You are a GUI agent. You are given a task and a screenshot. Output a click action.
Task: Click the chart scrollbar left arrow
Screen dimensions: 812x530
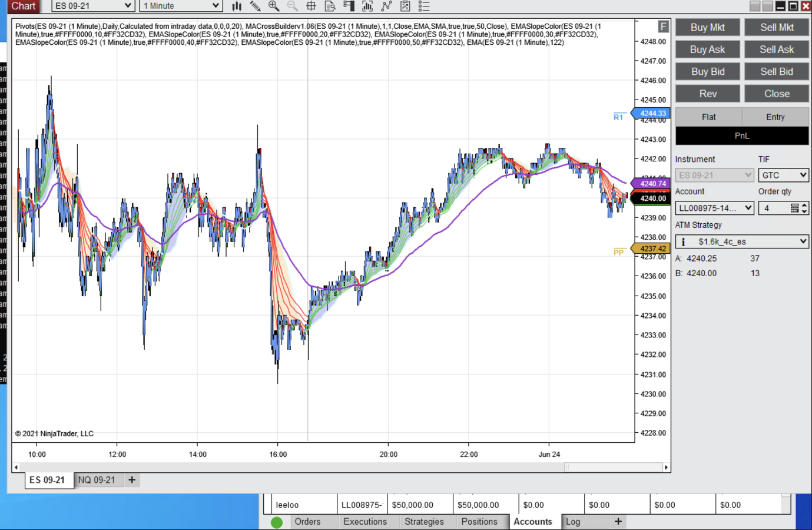tap(16, 468)
